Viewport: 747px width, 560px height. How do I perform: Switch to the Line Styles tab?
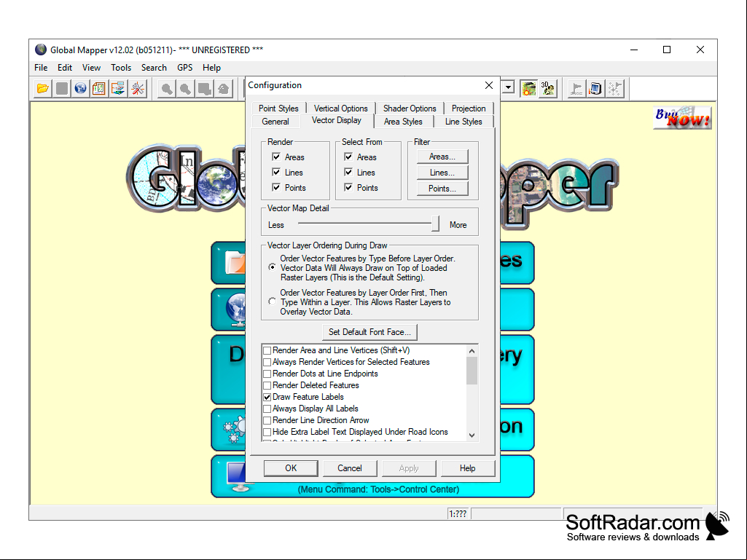click(x=464, y=122)
